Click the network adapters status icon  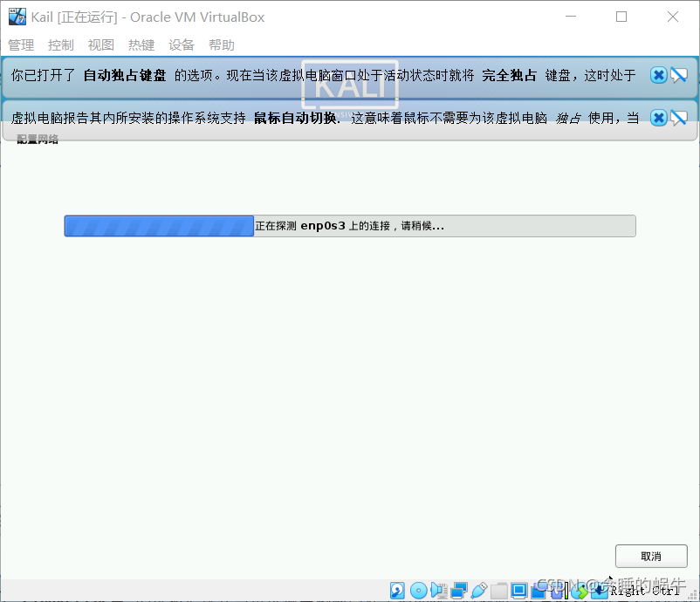459,590
